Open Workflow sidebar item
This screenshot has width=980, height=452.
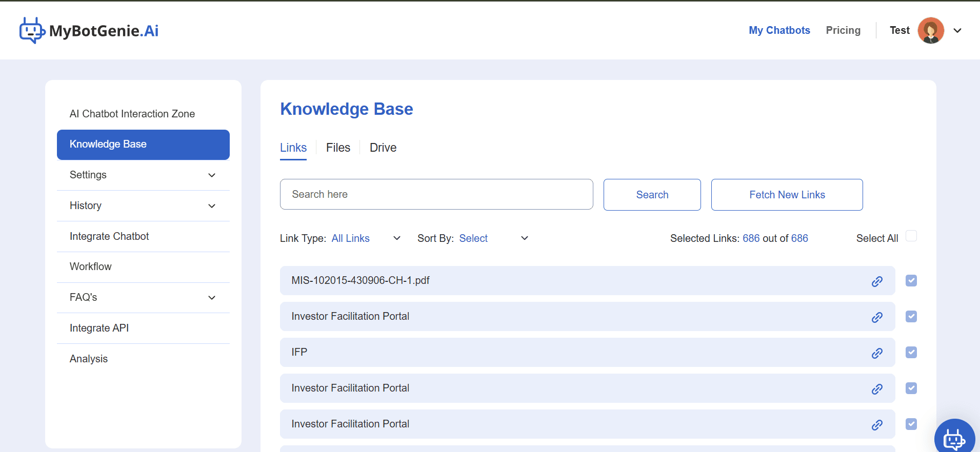point(91,267)
